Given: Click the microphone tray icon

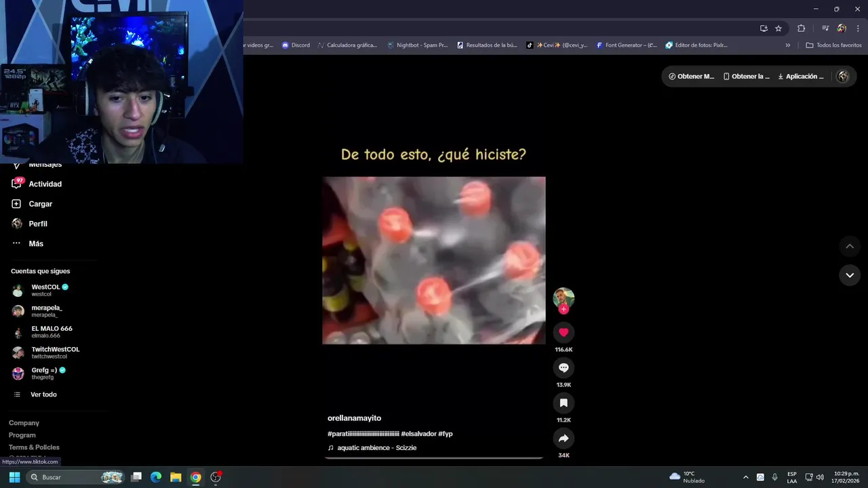Looking at the screenshot, I should click(x=775, y=477).
